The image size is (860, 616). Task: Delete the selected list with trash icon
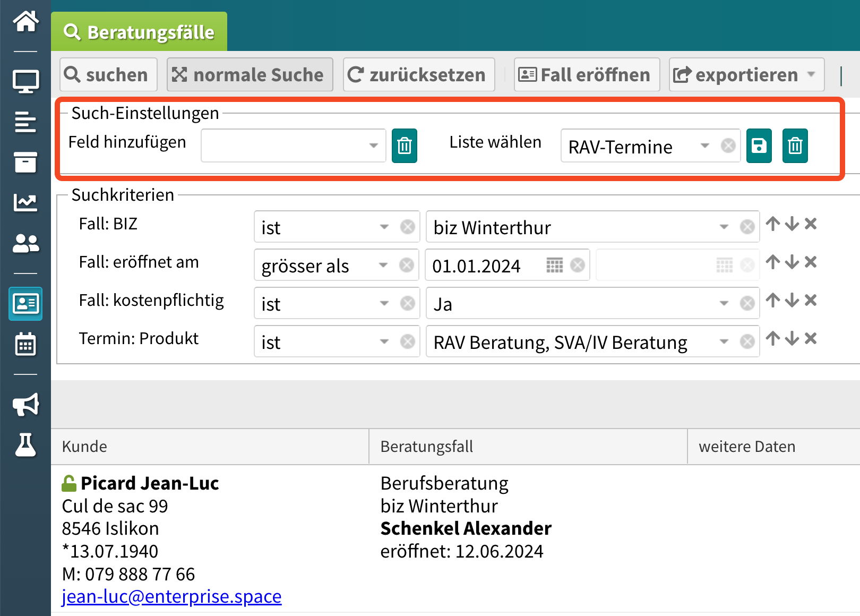point(795,146)
